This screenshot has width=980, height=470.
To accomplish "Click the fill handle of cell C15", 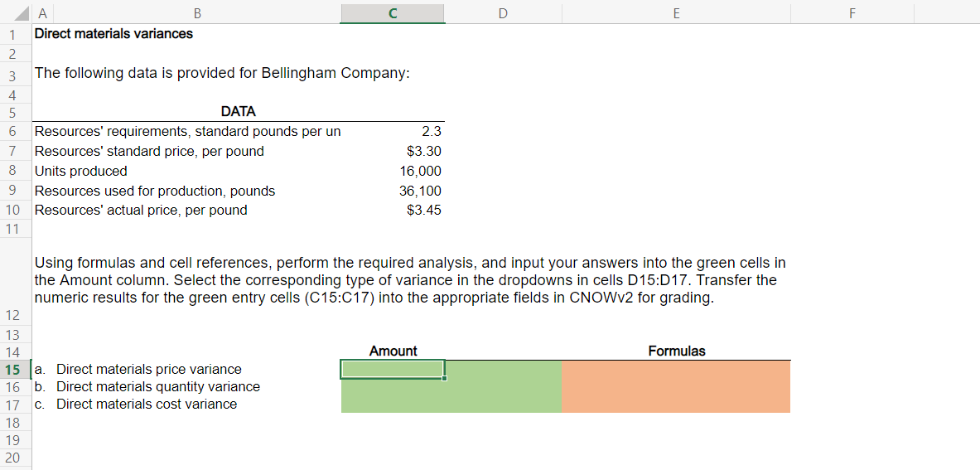I will (x=445, y=378).
